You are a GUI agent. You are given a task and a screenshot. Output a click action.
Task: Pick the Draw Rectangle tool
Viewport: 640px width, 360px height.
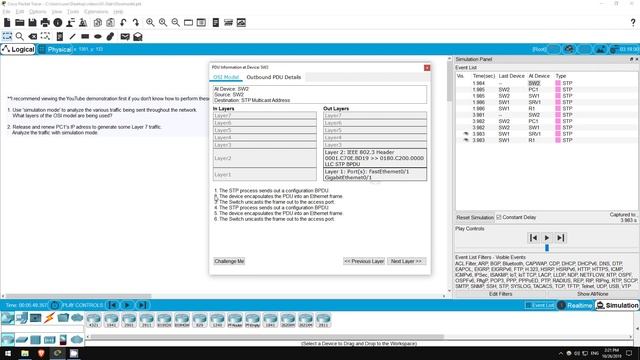pyautogui.click(x=85, y=36)
